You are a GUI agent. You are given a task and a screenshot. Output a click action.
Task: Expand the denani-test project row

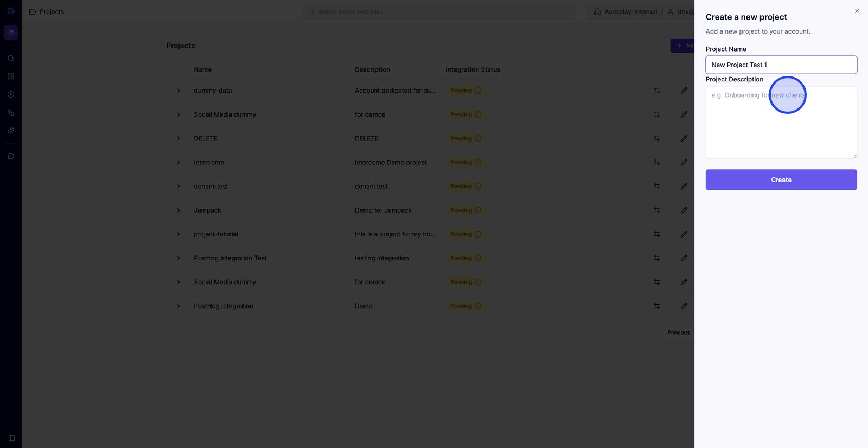[x=178, y=187]
